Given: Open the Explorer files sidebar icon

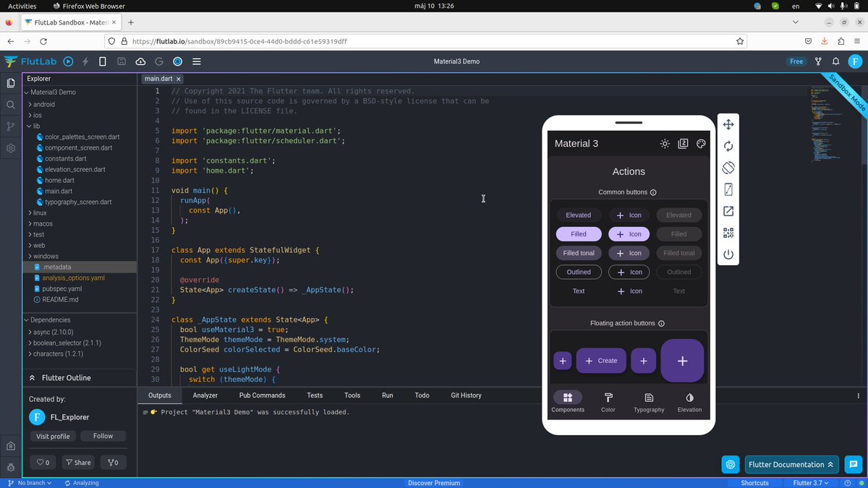Looking at the screenshot, I should (x=11, y=83).
